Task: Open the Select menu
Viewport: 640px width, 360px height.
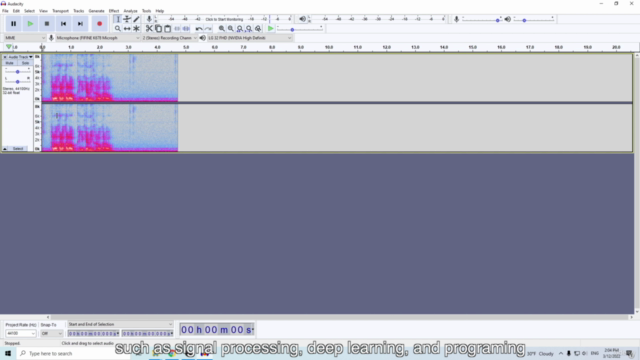Action: [29, 11]
